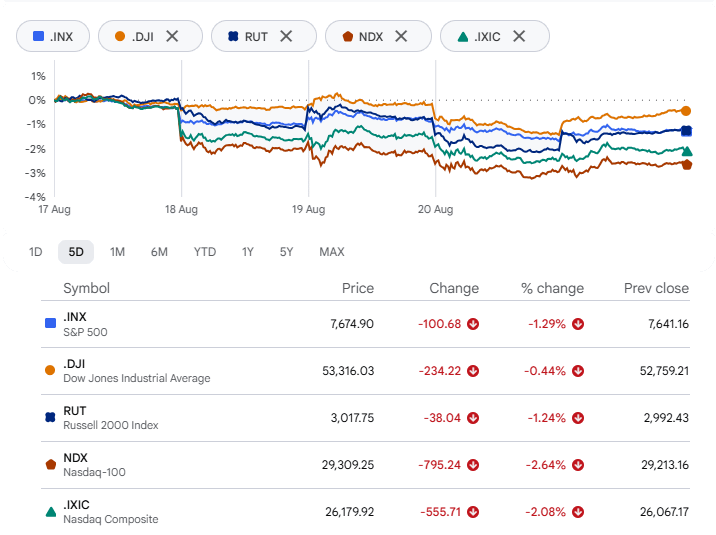
Task: Click the down arrow beside -234.22
Action: [473, 371]
